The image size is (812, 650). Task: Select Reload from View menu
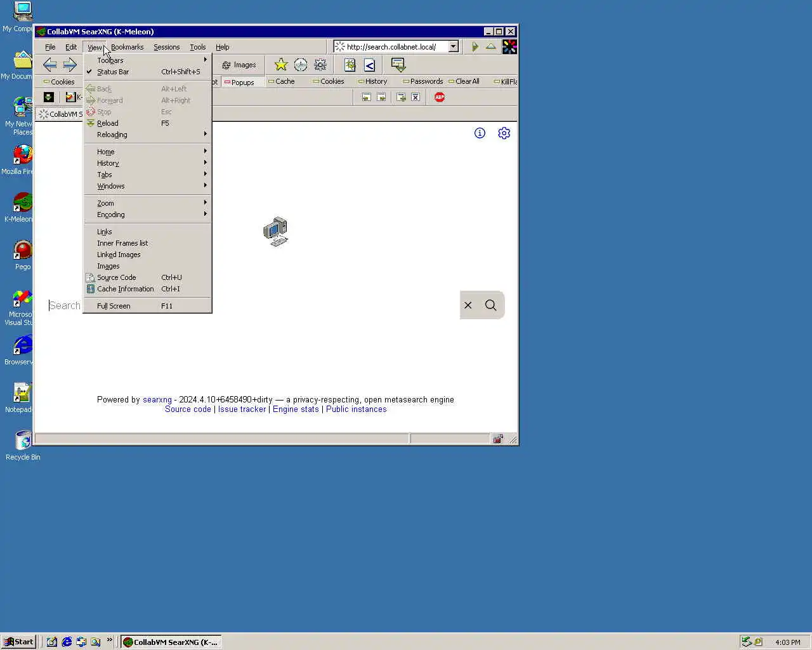coord(147,123)
